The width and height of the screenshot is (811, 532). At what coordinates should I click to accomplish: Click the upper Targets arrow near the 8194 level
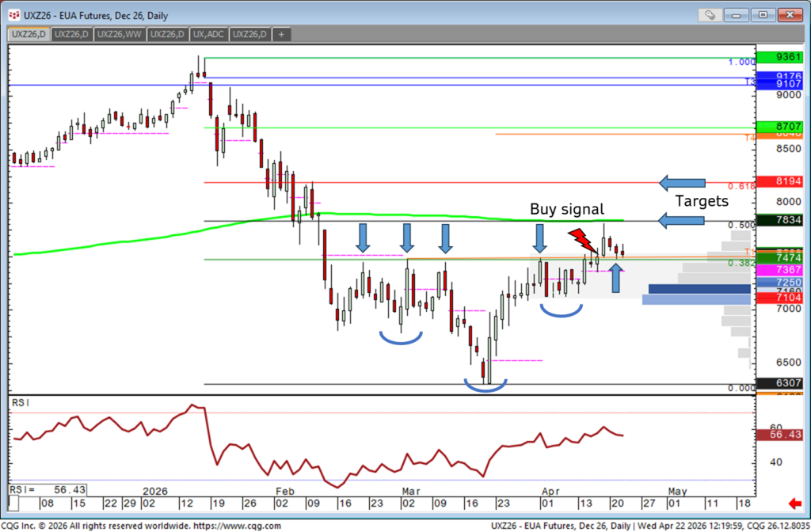point(681,183)
